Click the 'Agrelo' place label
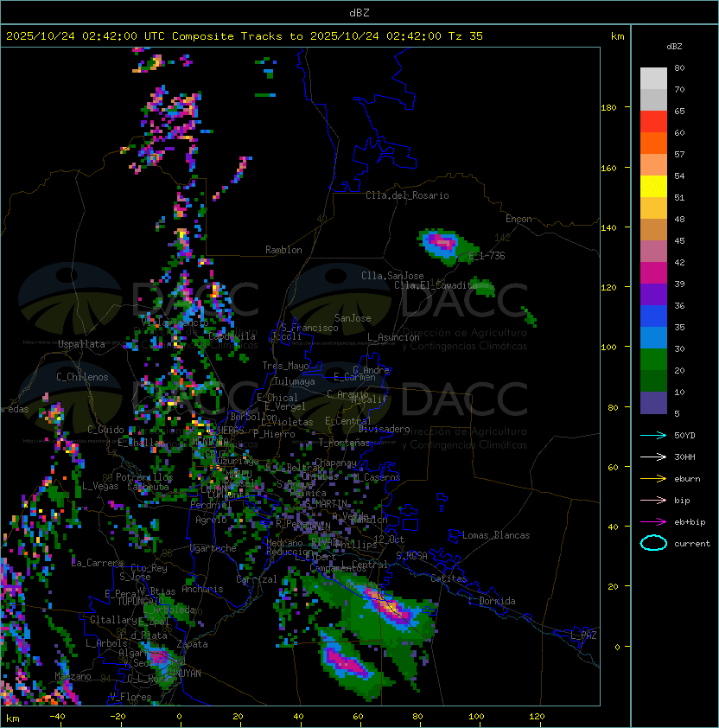The width and height of the screenshot is (719, 728). click(211, 520)
